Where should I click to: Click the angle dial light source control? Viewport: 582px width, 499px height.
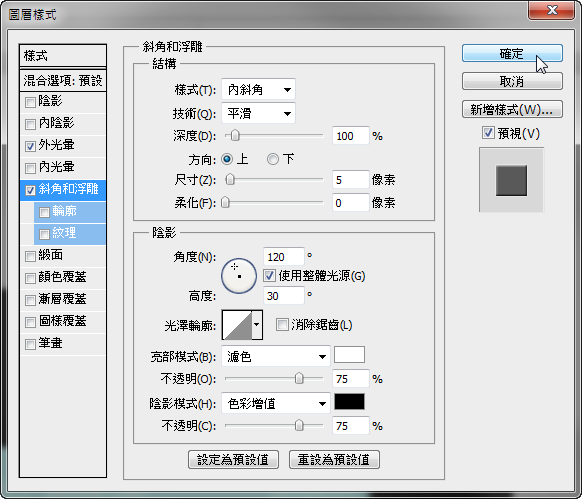point(239,276)
